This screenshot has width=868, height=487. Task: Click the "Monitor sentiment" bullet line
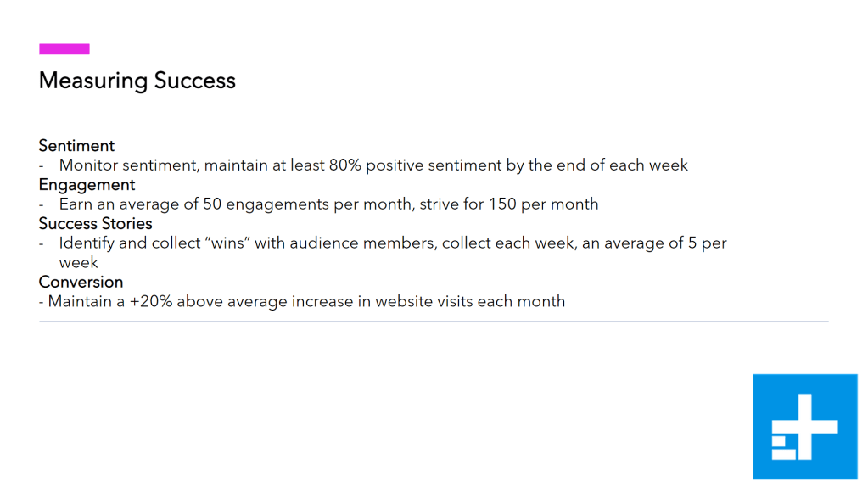(373, 165)
